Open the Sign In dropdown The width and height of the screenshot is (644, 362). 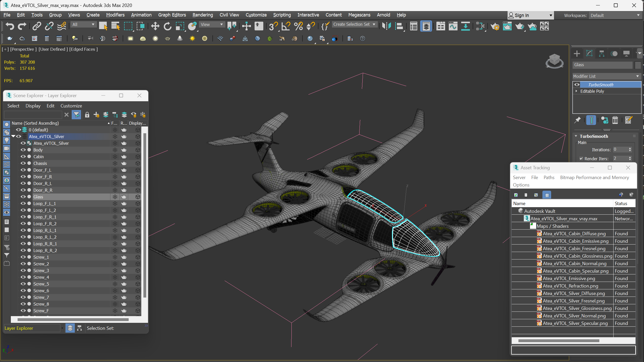tap(530, 15)
